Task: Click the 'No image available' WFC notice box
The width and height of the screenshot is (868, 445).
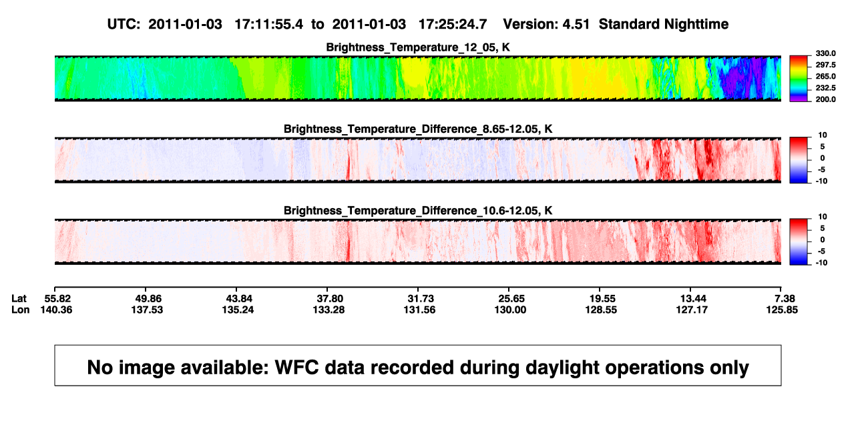Action: (418, 365)
